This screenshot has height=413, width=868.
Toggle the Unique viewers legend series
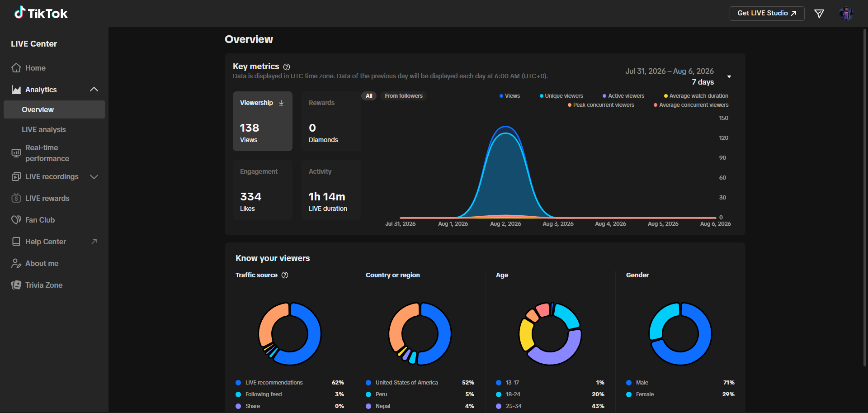click(x=561, y=96)
